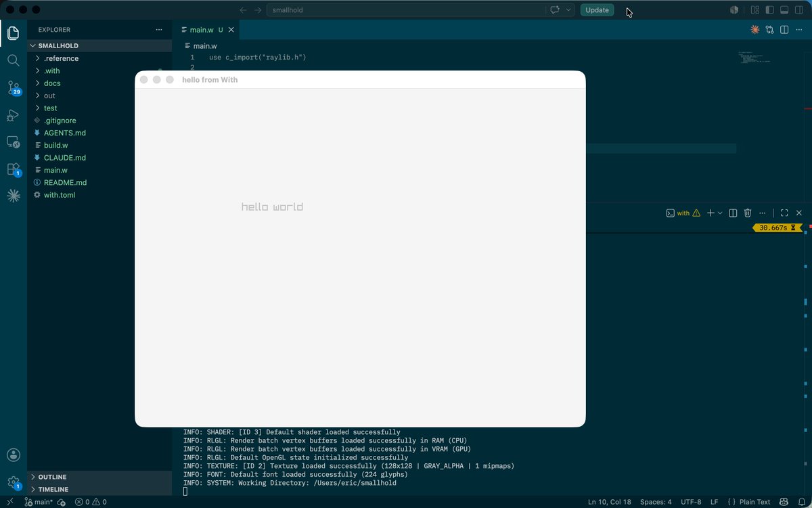Screen dimensions: 812x508
Task: Click the smallhold command center search box
Action: (x=406, y=10)
